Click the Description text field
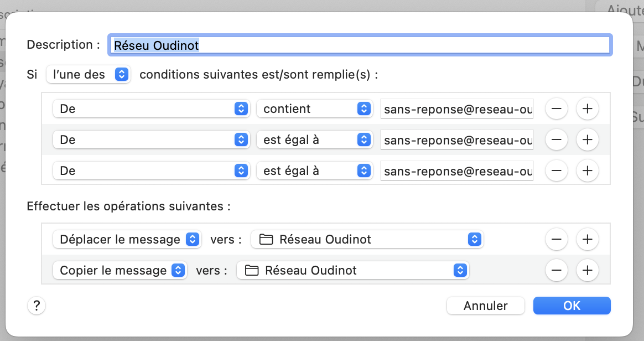 click(x=360, y=45)
